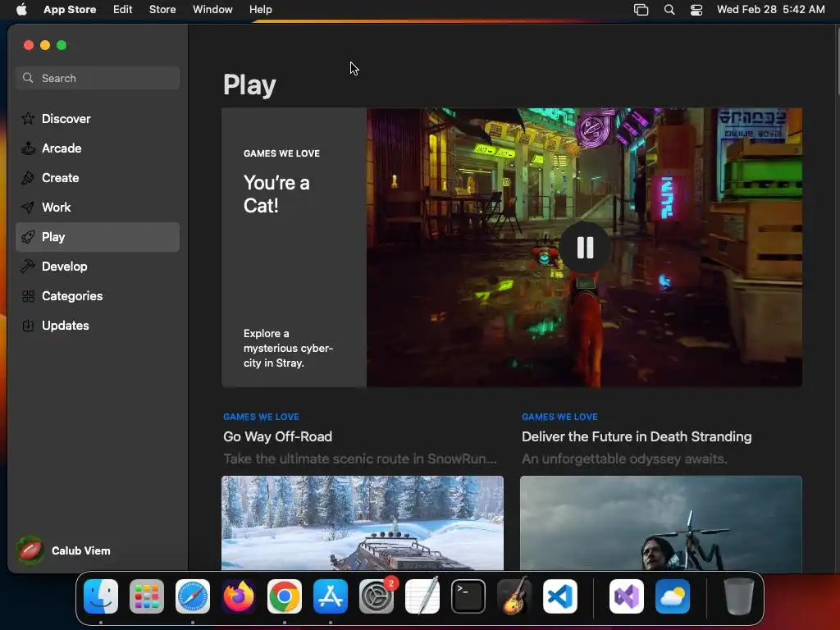
Task: Open Visual Studio Code from the Dock
Action: (559, 596)
